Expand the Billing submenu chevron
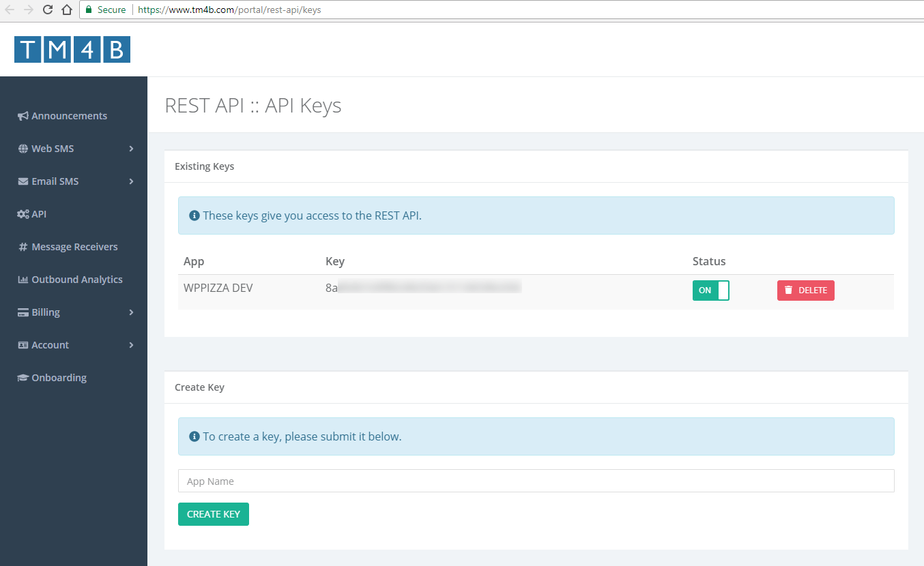924x566 pixels. (131, 312)
